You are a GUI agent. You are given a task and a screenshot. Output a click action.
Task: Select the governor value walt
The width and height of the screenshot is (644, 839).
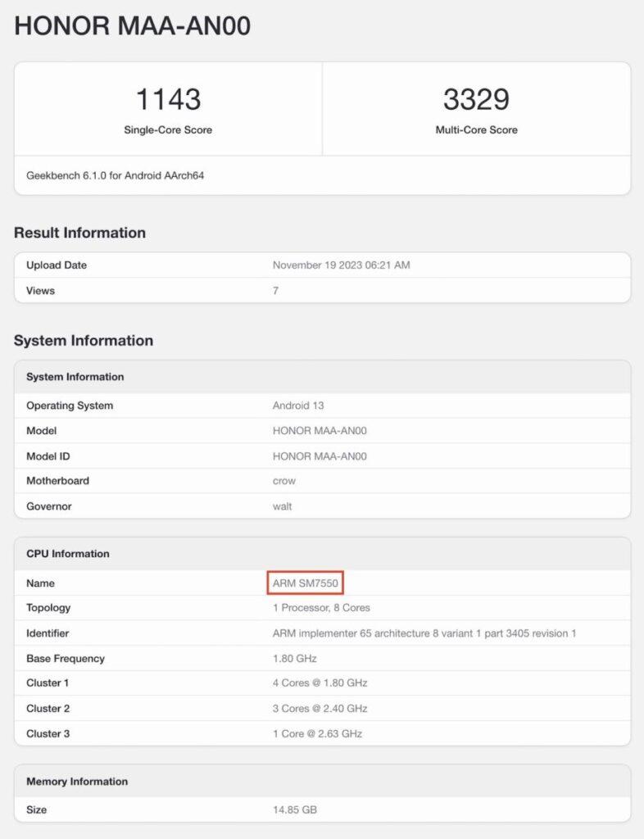(x=282, y=506)
